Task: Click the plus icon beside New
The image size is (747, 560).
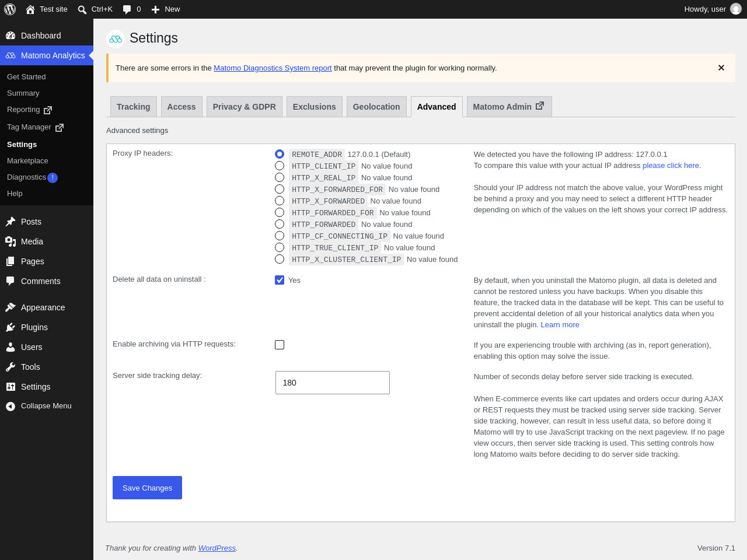Action: pyautogui.click(x=155, y=9)
